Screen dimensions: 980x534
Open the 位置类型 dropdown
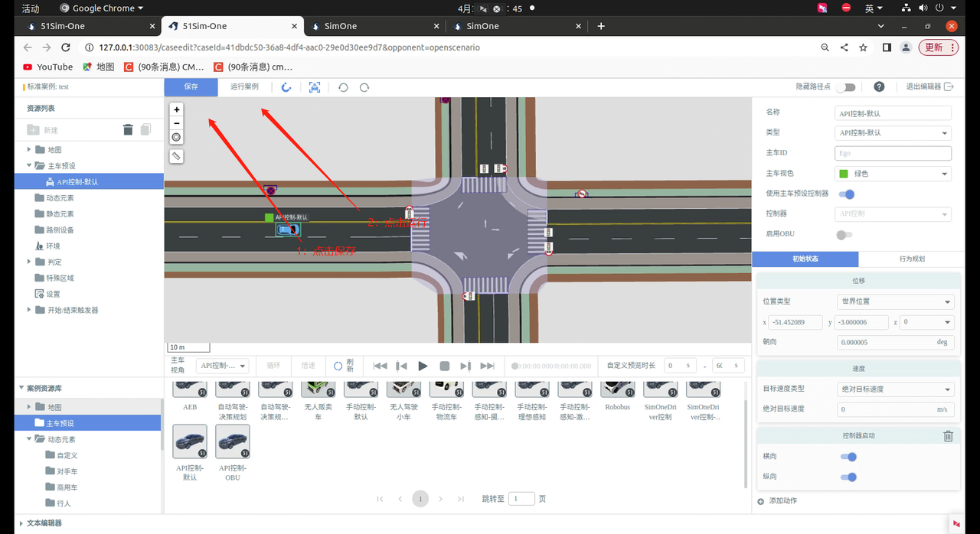[x=895, y=301]
